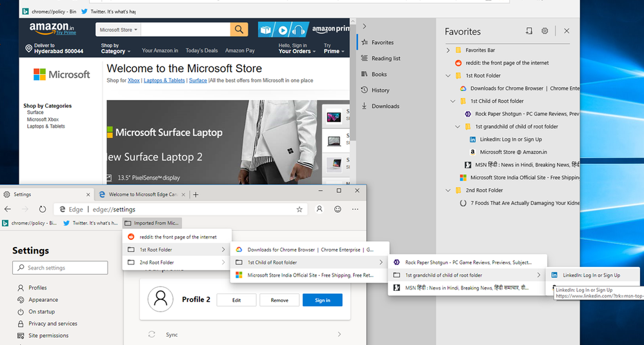Image resolution: width=644 pixels, height=345 pixels.
Task: Click the Remove button for Profile 2
Action: tap(279, 300)
